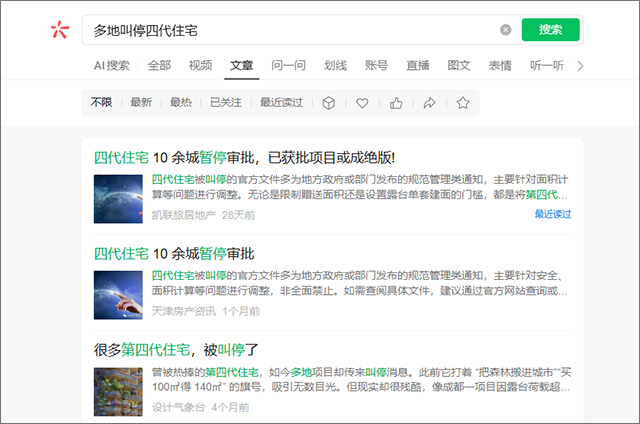Filter results by 最热
The image size is (640, 424).
tap(181, 102)
